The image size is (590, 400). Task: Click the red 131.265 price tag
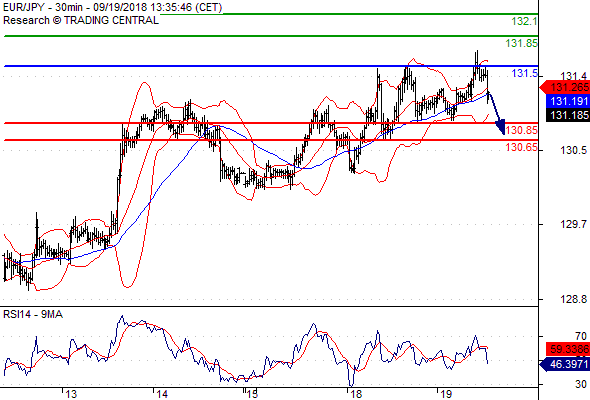click(x=564, y=88)
